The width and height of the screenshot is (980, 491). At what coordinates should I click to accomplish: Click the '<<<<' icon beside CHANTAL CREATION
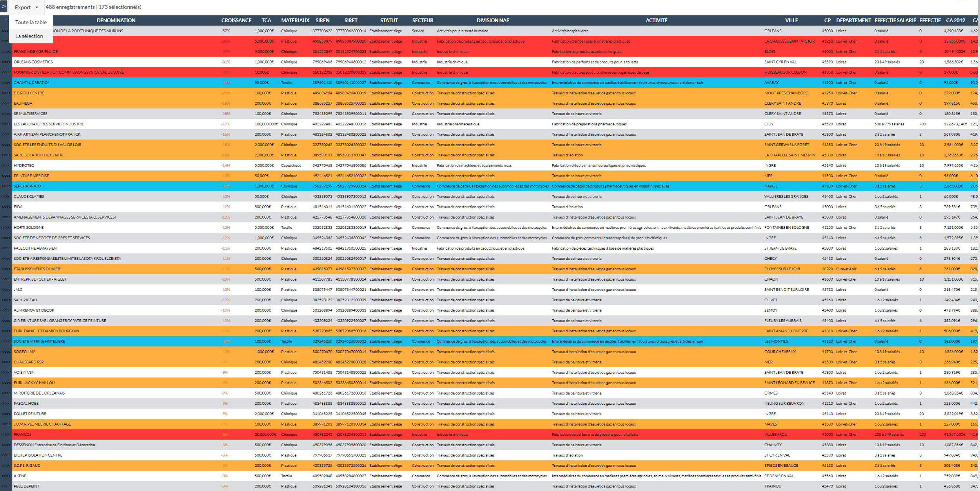tap(6, 83)
